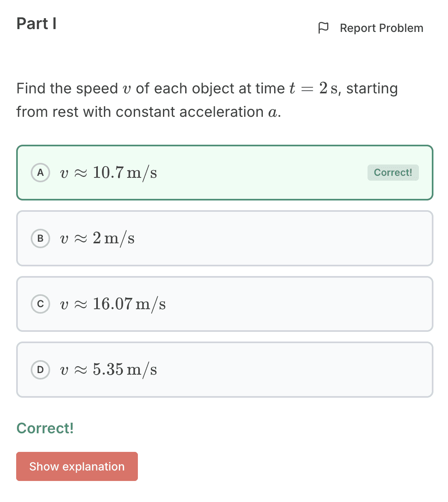The width and height of the screenshot is (448, 502).
Task: Click the answer B option box
Action: click(x=224, y=238)
